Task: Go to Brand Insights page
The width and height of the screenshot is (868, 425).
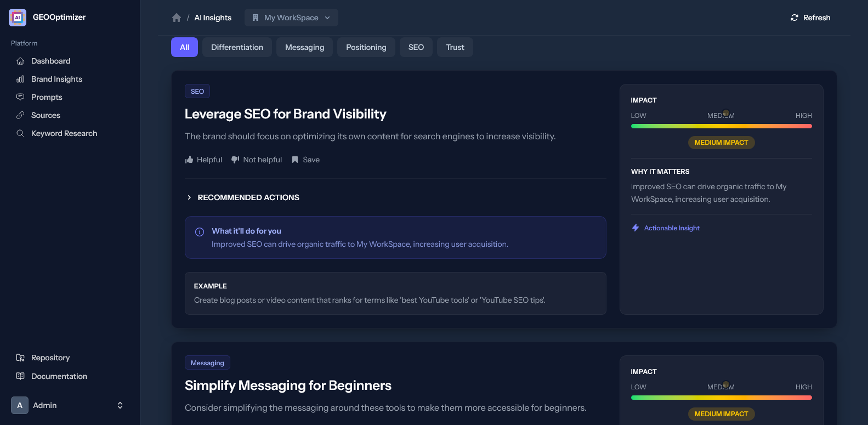Action: click(x=70, y=79)
